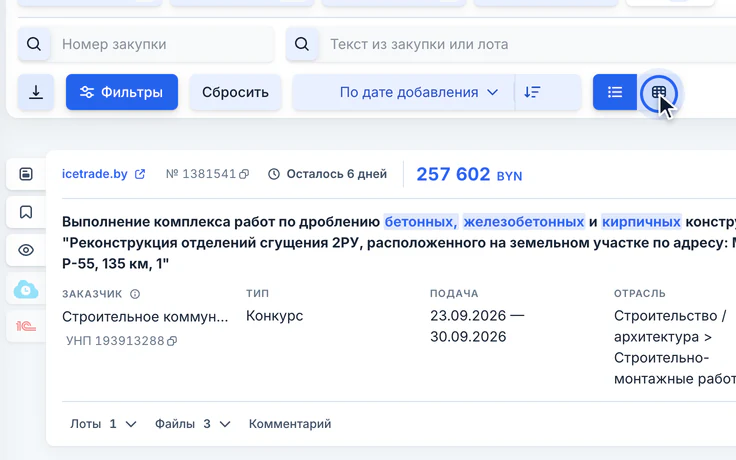Click the highlighted word железобетонных
Screen dimensions: 736x460
(x=524, y=222)
